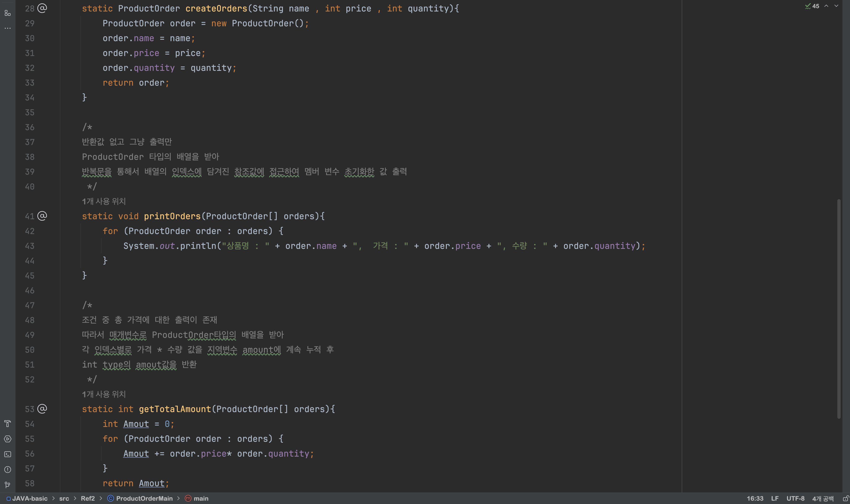This screenshot has width=850, height=504.
Task: Click typo-underlined 'amout값을' on line 51
Action: coord(156,365)
